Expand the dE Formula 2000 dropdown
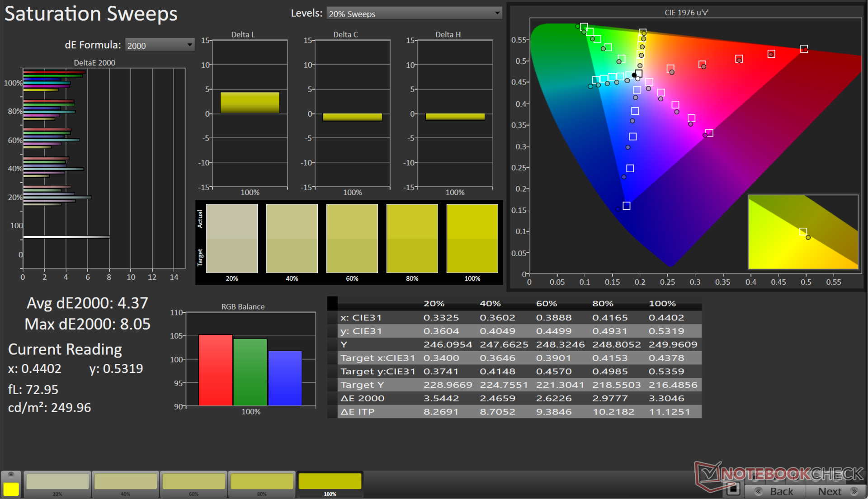Image resolution: width=868 pixels, height=499 pixels. click(x=159, y=45)
